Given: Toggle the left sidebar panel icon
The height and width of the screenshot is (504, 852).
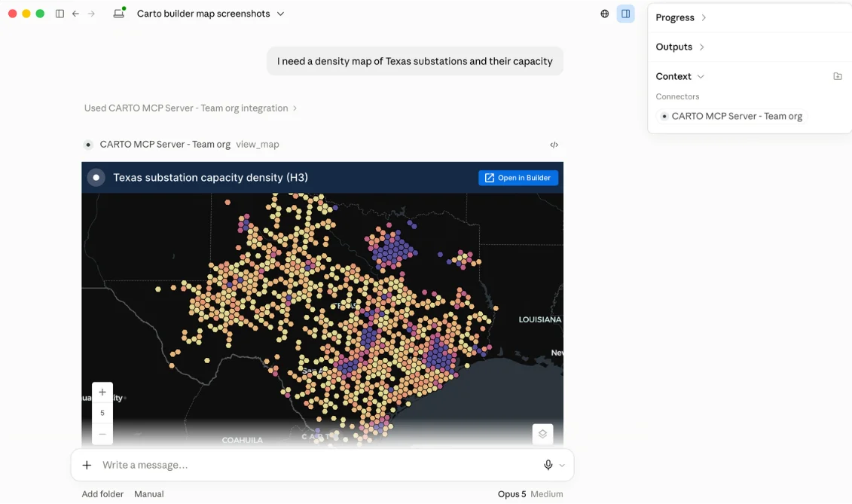Looking at the screenshot, I should coord(60,14).
